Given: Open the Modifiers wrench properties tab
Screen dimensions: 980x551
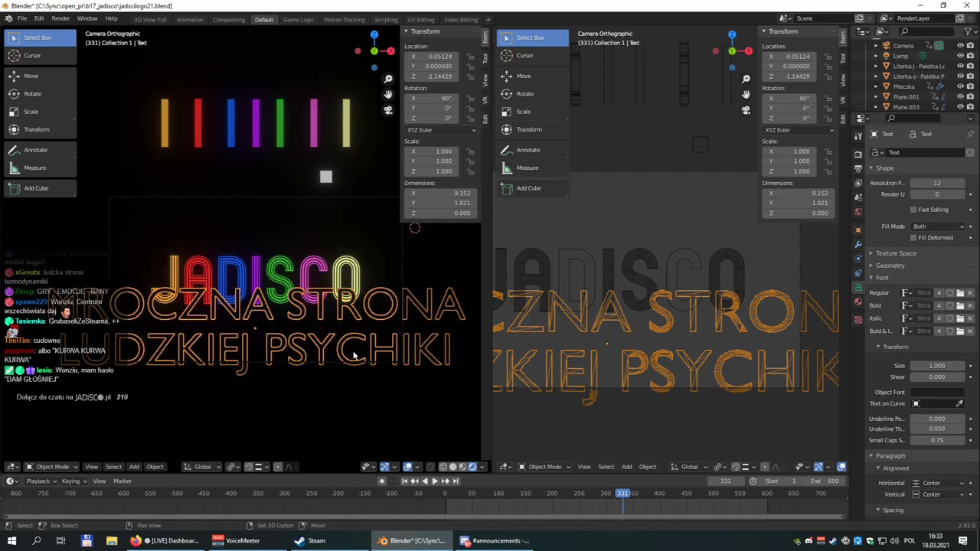Looking at the screenshot, I should [x=858, y=244].
